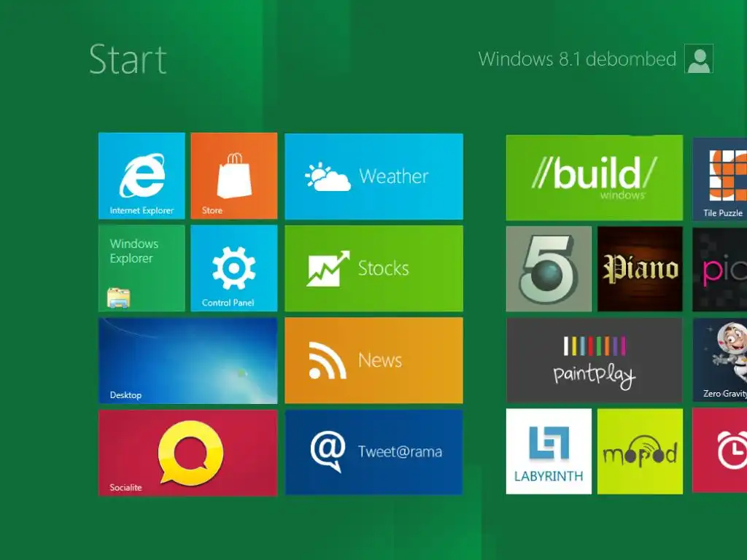Viewport: 747px width, 560px height.
Task: Open the number 5 game tile
Action: [x=549, y=269]
